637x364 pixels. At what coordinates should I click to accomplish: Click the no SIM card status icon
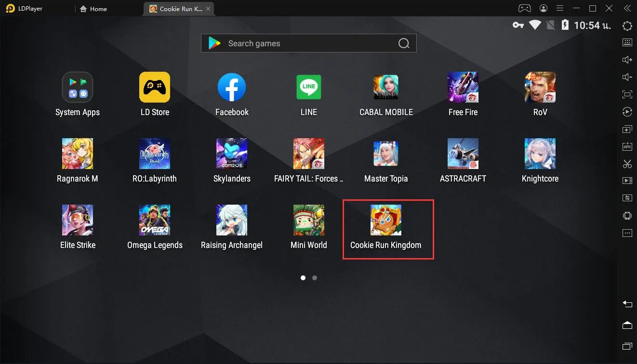click(551, 25)
